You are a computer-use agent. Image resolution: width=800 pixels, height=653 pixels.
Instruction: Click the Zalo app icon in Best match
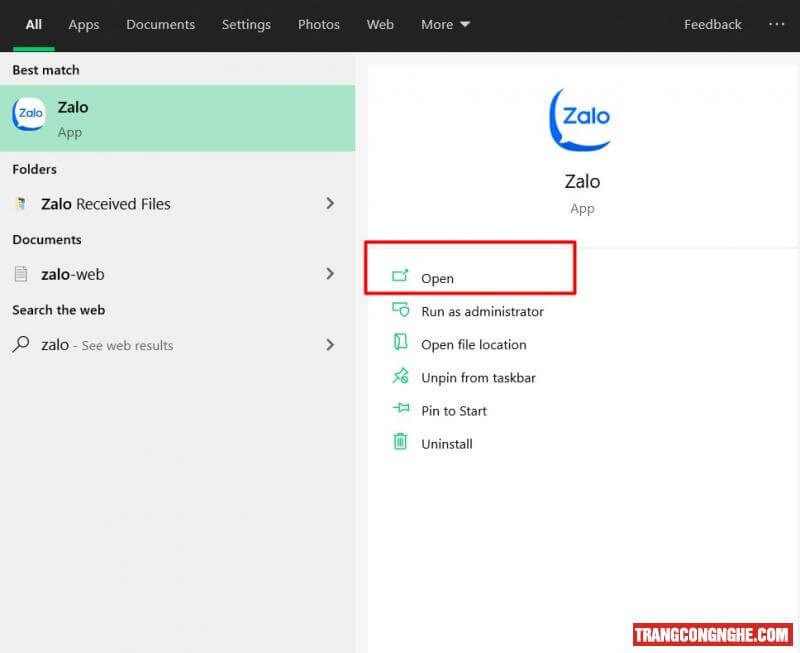(x=29, y=114)
